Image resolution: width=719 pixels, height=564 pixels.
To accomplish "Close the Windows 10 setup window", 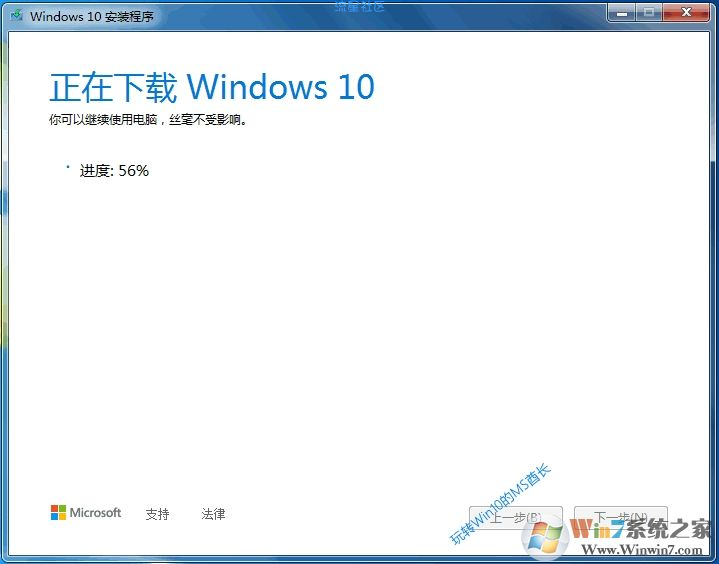I will tap(686, 13).
